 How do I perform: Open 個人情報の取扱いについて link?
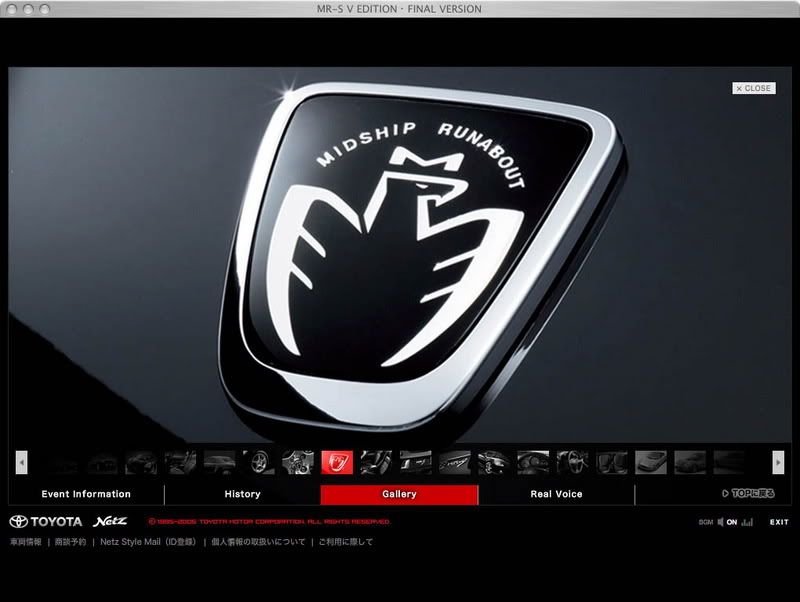(x=258, y=542)
